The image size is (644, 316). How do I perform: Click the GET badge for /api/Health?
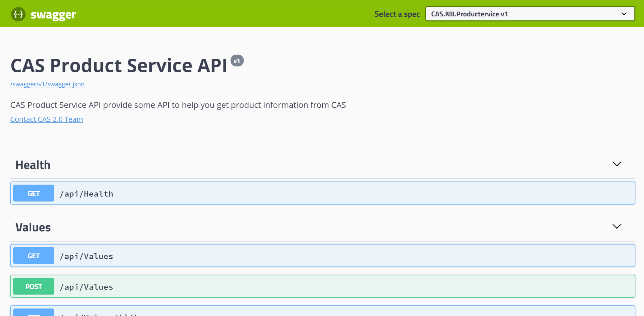point(34,193)
